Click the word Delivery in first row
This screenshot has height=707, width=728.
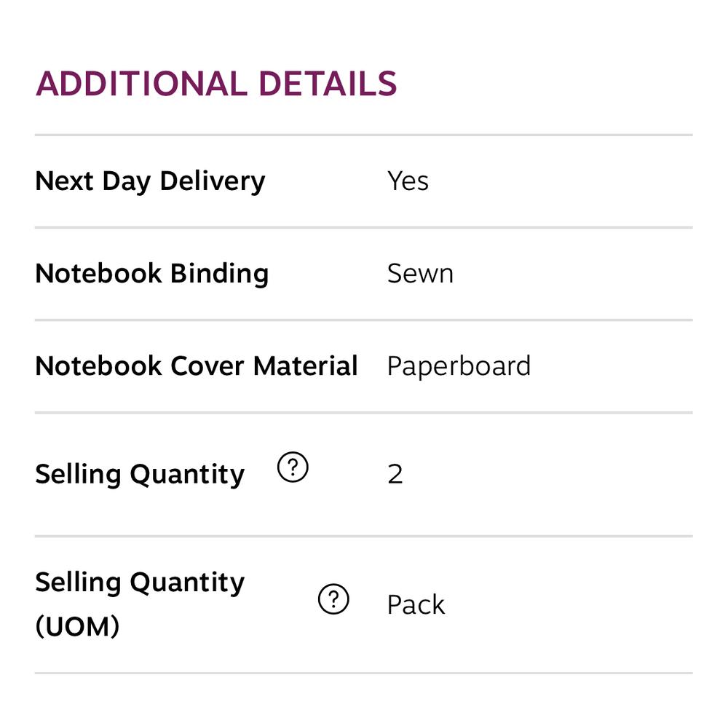pos(212,181)
